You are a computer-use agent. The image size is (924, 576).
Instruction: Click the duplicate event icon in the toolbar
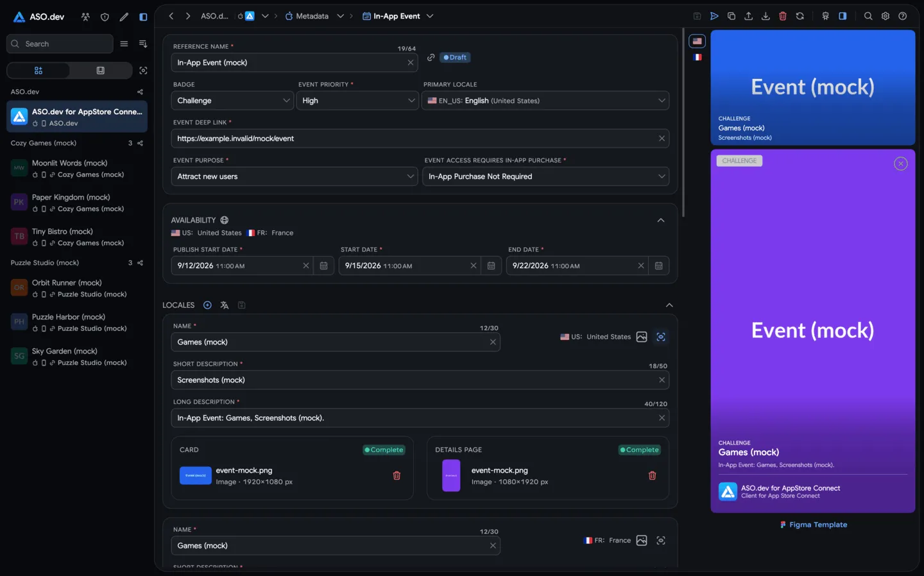point(732,16)
